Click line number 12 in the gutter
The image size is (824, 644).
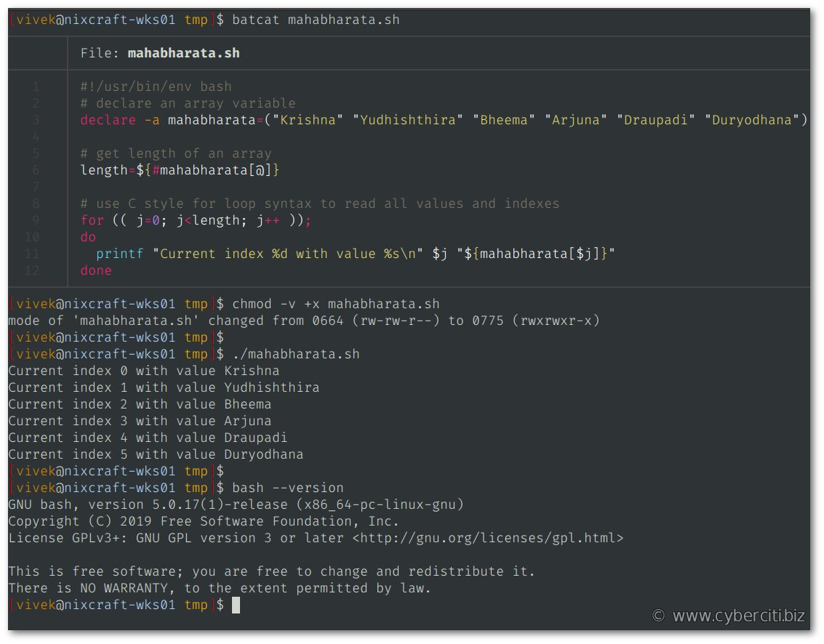[32, 271]
